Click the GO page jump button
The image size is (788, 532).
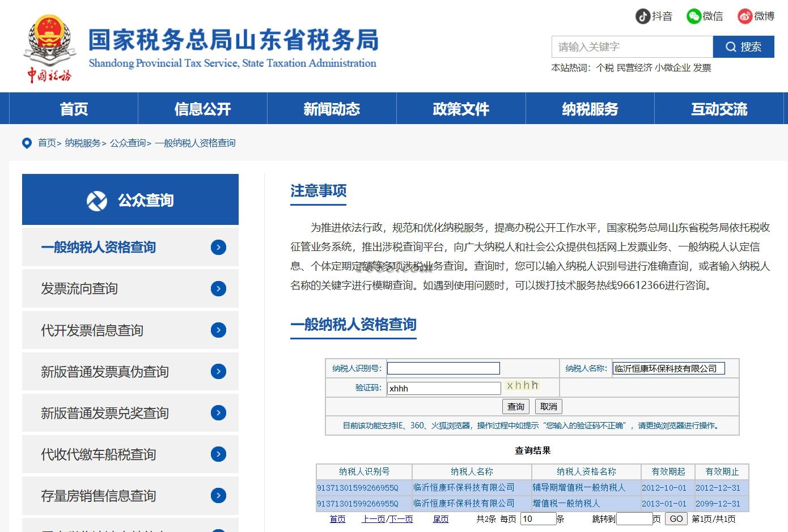tap(676, 519)
